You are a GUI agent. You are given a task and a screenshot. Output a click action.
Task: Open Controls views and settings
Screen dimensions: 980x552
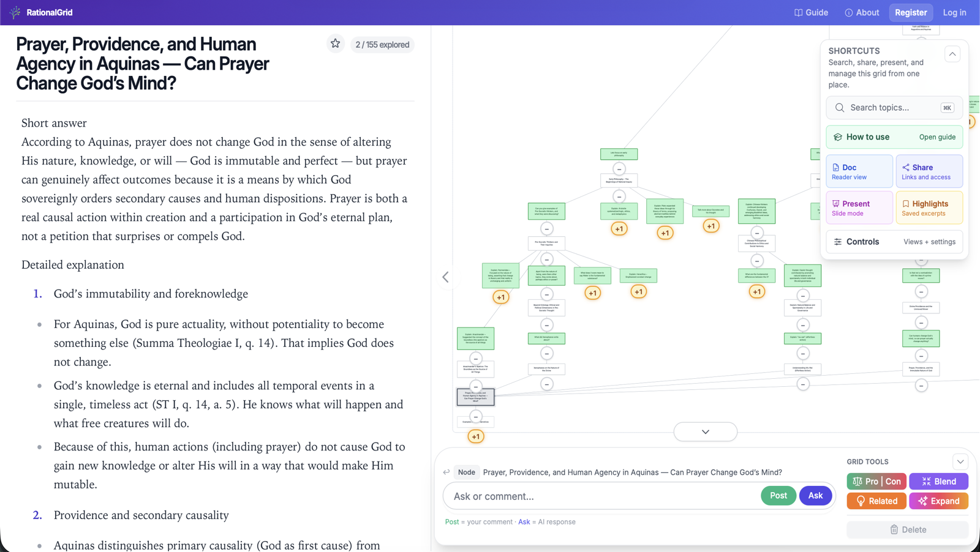(x=894, y=242)
